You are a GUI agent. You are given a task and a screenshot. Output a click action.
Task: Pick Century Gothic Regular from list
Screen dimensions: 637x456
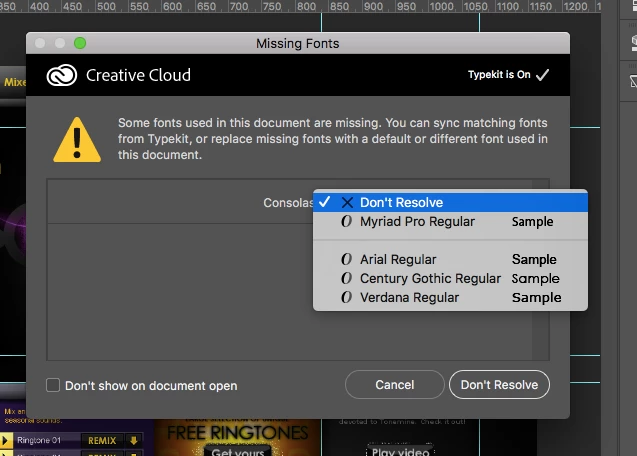point(450,278)
